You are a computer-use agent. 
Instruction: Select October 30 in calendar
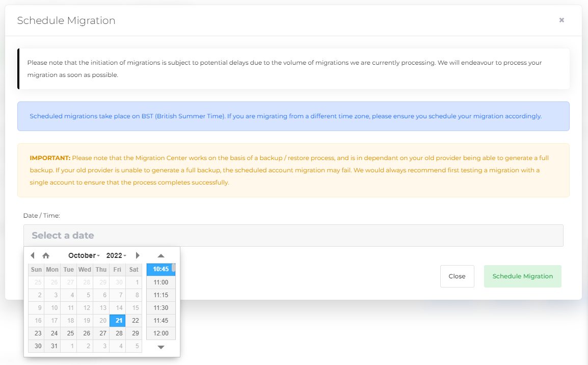(x=36, y=346)
